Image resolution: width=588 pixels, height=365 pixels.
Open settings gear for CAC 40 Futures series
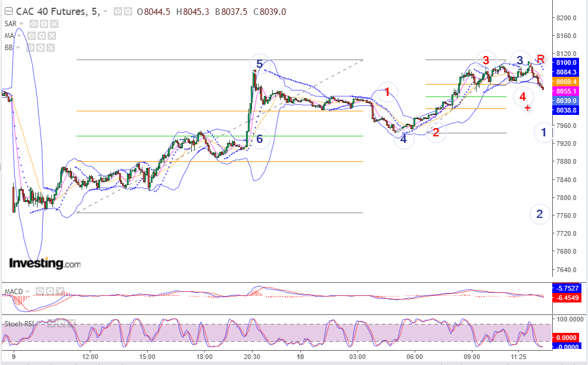128,12
